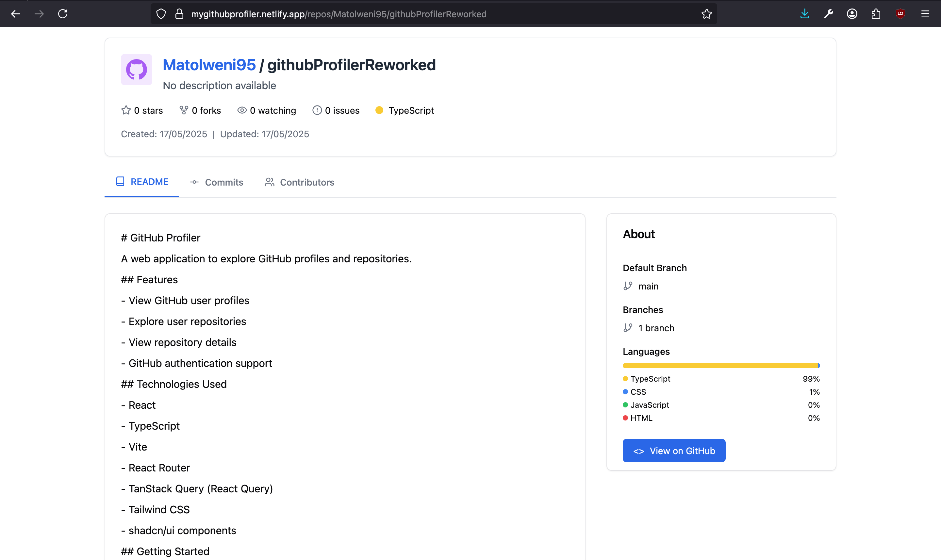Click the browser back arrow
The image size is (941, 560).
[15, 14]
